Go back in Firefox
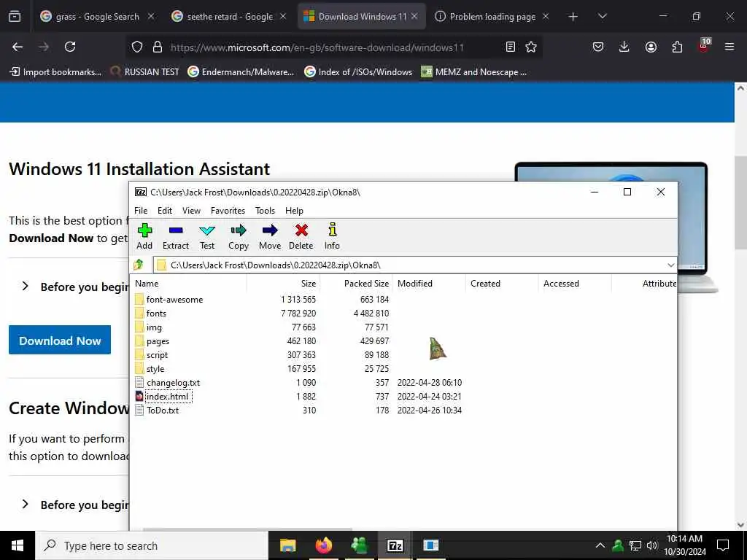This screenshot has height=560, width=747. click(18, 47)
